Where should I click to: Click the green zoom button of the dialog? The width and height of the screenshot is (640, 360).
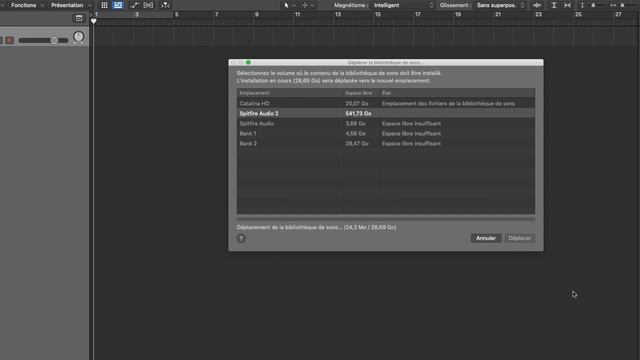coord(248,62)
